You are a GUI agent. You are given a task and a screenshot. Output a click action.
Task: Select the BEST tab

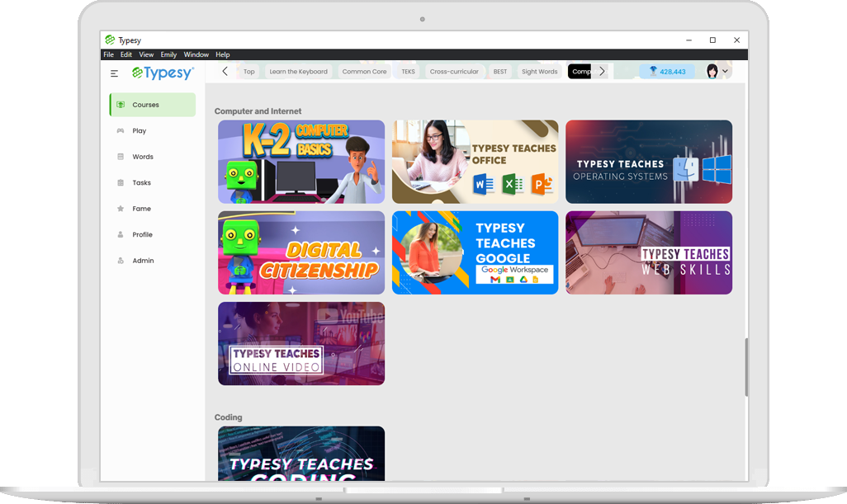tap(500, 71)
